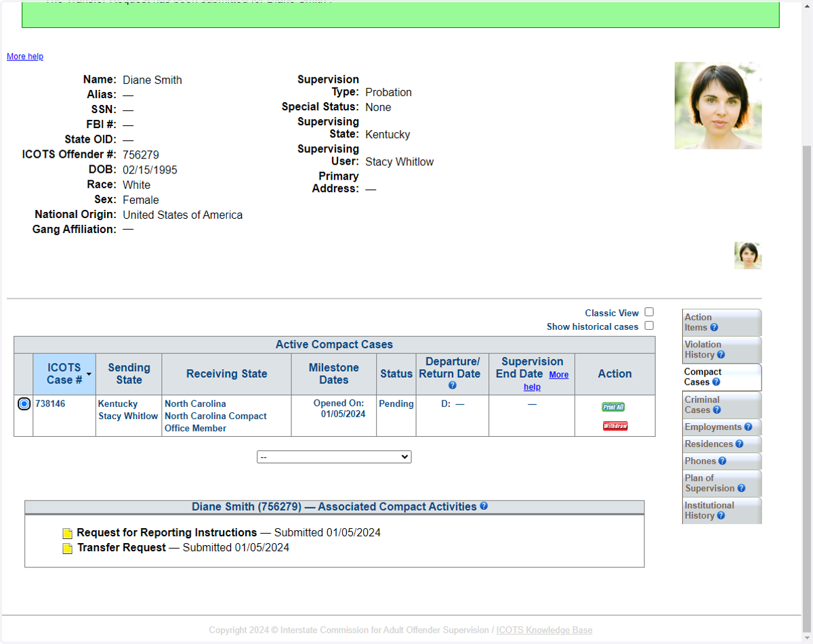Click DOB value 02/15/1995
The width and height of the screenshot is (813, 644).
pyautogui.click(x=150, y=170)
